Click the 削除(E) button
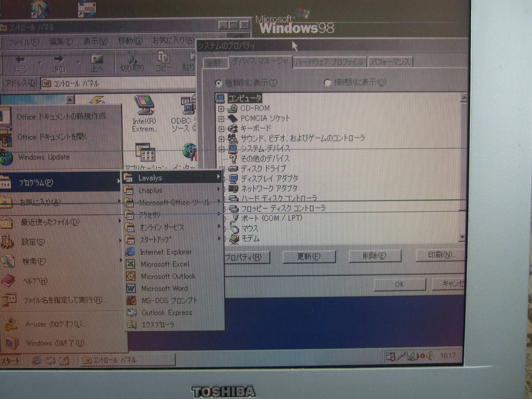The image size is (532, 399). tap(375, 255)
